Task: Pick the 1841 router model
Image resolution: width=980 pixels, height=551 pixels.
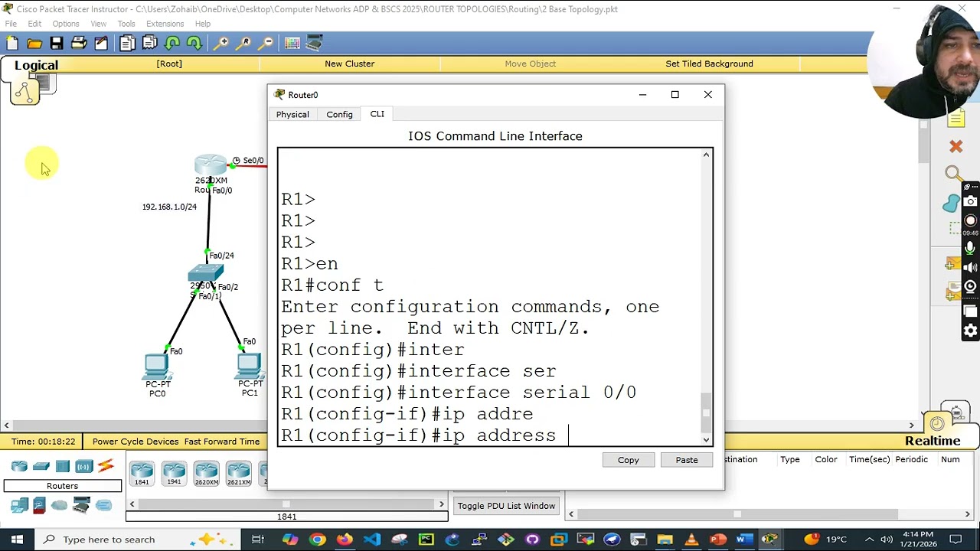Action: [142, 474]
